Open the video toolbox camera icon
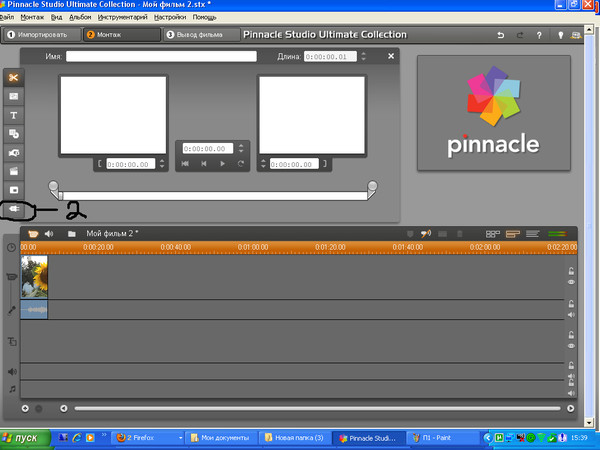Image resolution: width=600 pixels, height=450 pixels. click(x=33, y=233)
